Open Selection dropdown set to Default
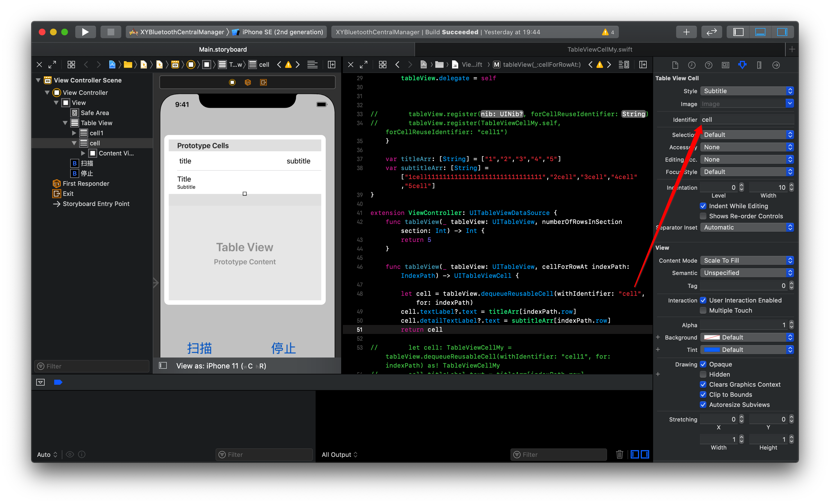The height and width of the screenshot is (504, 830). pos(747,135)
